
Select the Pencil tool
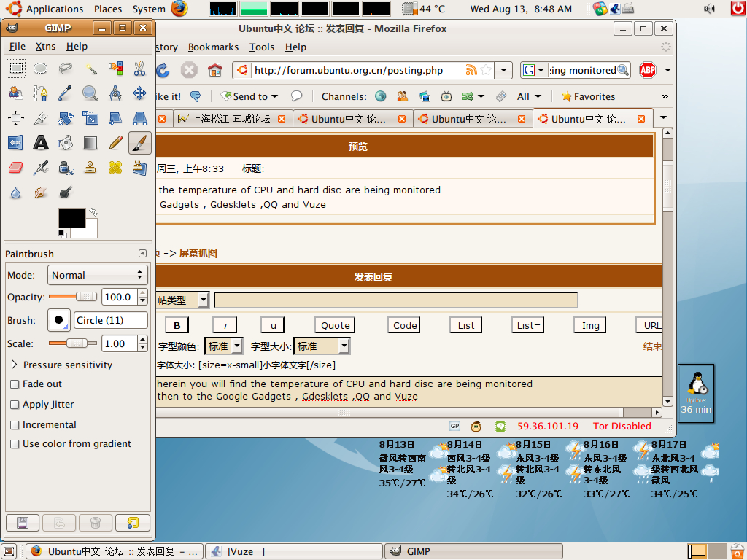click(x=115, y=143)
